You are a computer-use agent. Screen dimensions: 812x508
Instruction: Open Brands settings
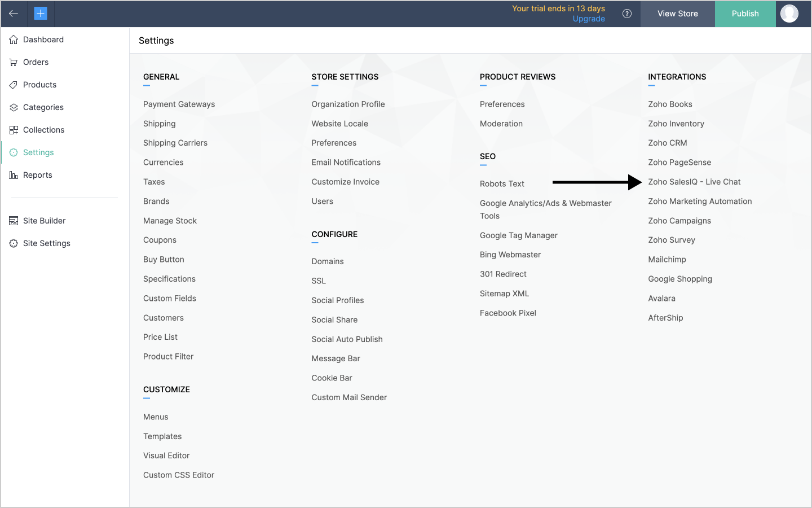tap(156, 202)
